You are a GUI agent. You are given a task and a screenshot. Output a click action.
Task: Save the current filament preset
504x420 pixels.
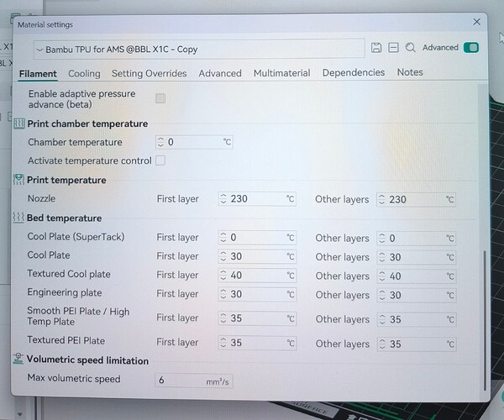click(x=376, y=48)
